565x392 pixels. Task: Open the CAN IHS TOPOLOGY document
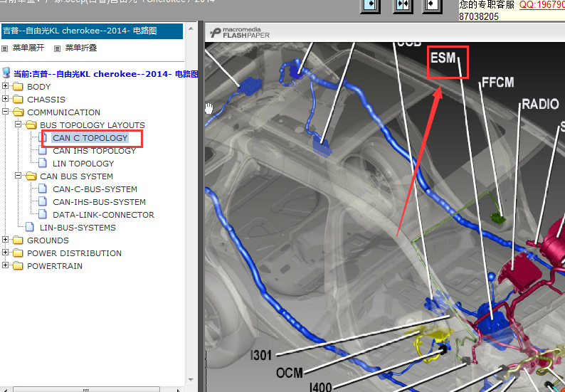(94, 151)
